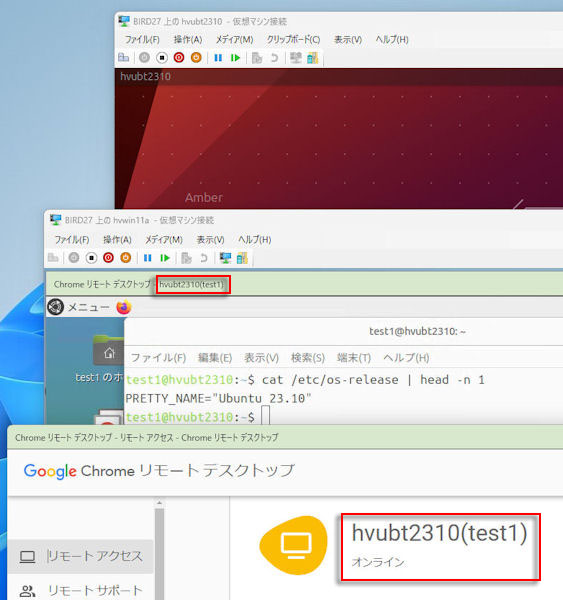Image resolution: width=563 pixels, height=600 pixels.
Task: Click orange Save state icon in hvwin11a toolbar
Action: [x=126, y=258]
